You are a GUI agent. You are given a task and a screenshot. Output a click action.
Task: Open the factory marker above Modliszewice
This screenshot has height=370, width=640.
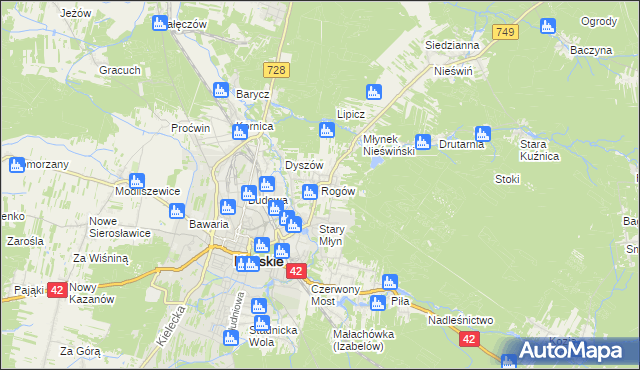137,182
